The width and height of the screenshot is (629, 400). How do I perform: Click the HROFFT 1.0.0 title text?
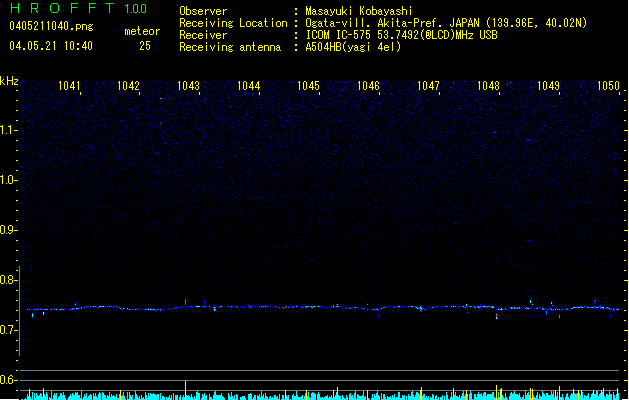click(x=79, y=8)
